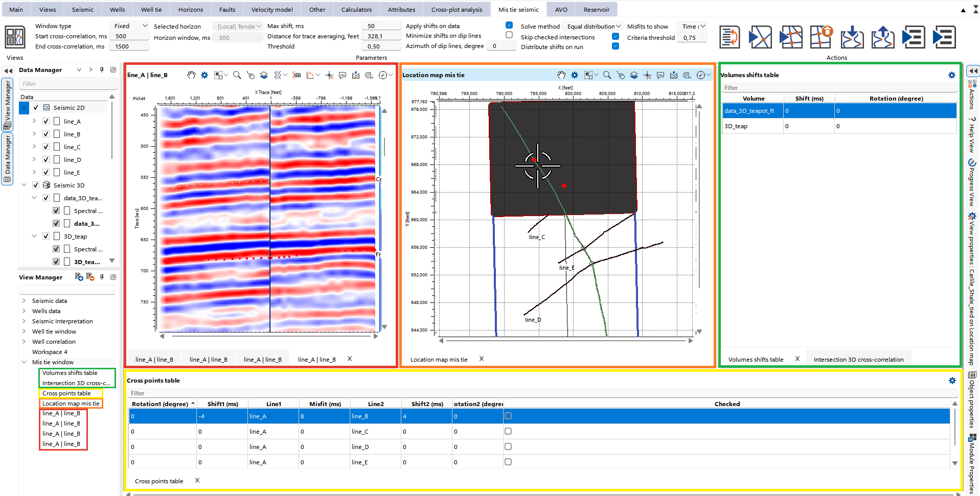
Task: Switch to the Velocity model ribbon tab
Action: click(272, 10)
